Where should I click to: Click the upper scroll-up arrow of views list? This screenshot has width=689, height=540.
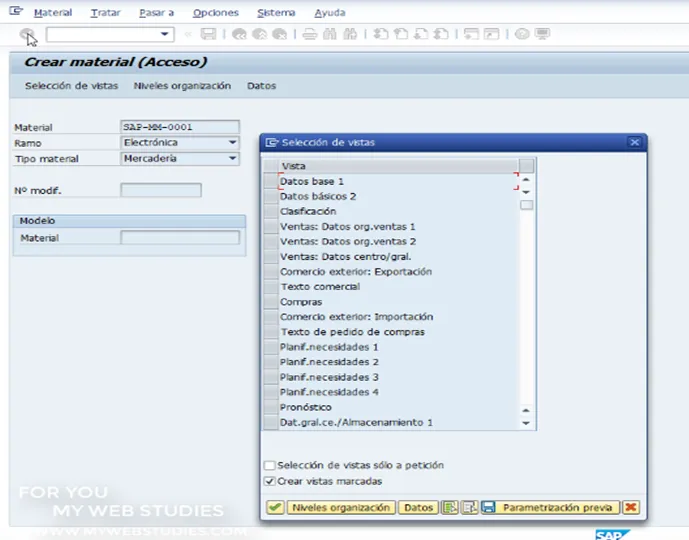coord(526,180)
